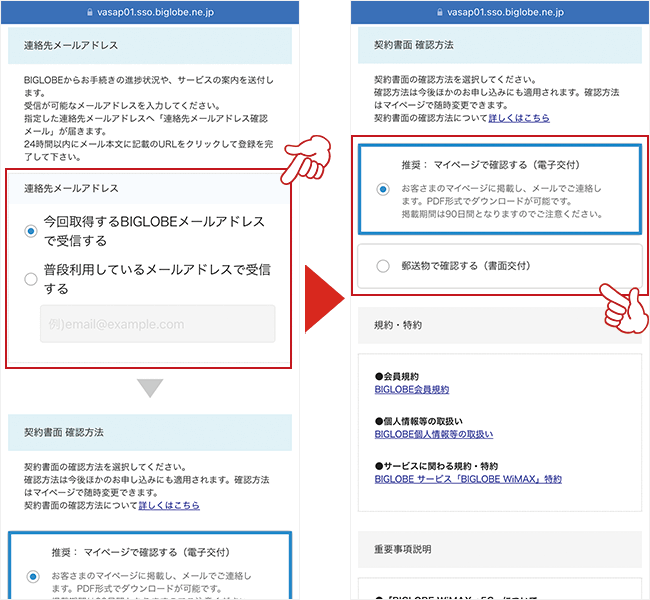Click lock icon in right address bar
The height and width of the screenshot is (600, 650).
point(439,12)
